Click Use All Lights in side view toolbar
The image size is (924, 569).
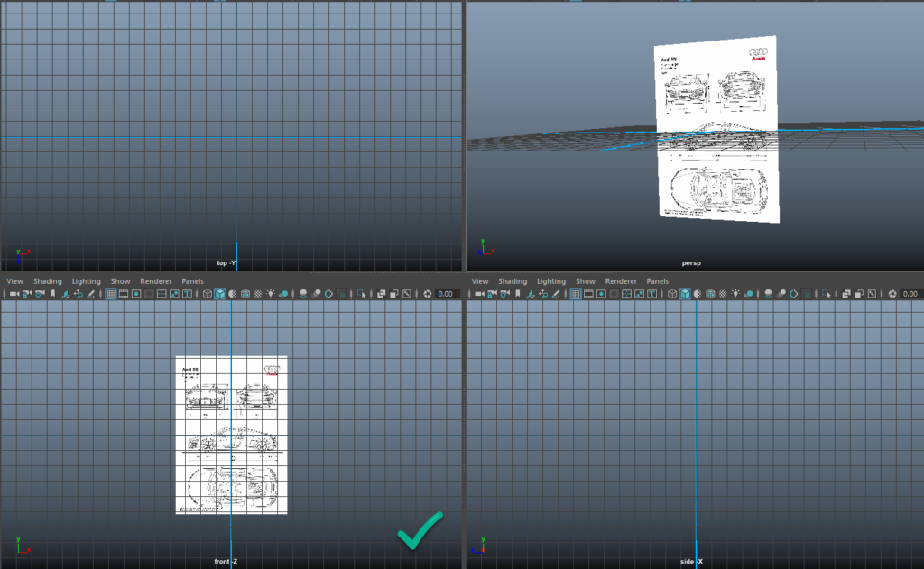click(735, 294)
